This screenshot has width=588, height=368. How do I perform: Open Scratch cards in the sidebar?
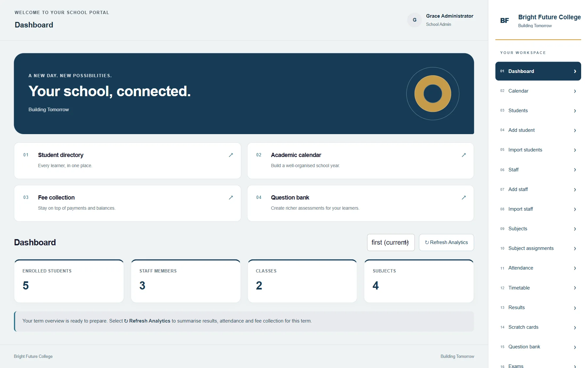click(x=538, y=327)
